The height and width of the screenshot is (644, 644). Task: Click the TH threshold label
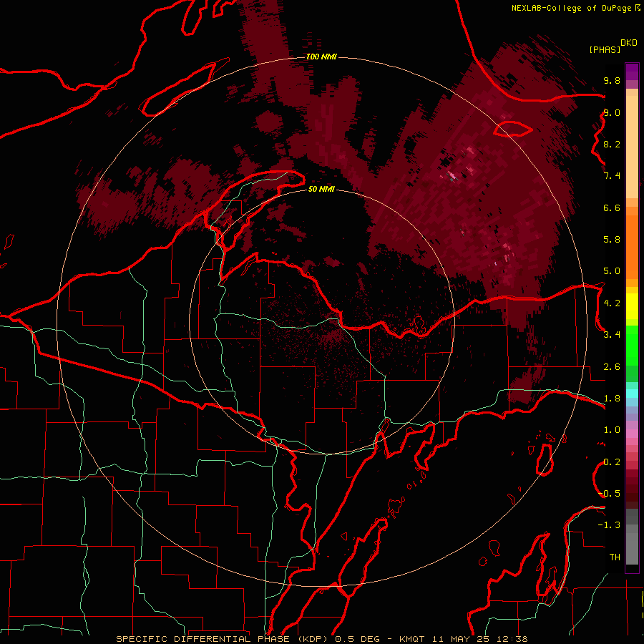[615, 557]
